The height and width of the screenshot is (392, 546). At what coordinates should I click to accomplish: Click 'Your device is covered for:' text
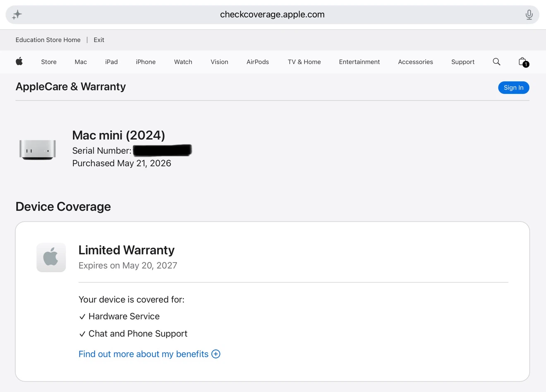132,299
